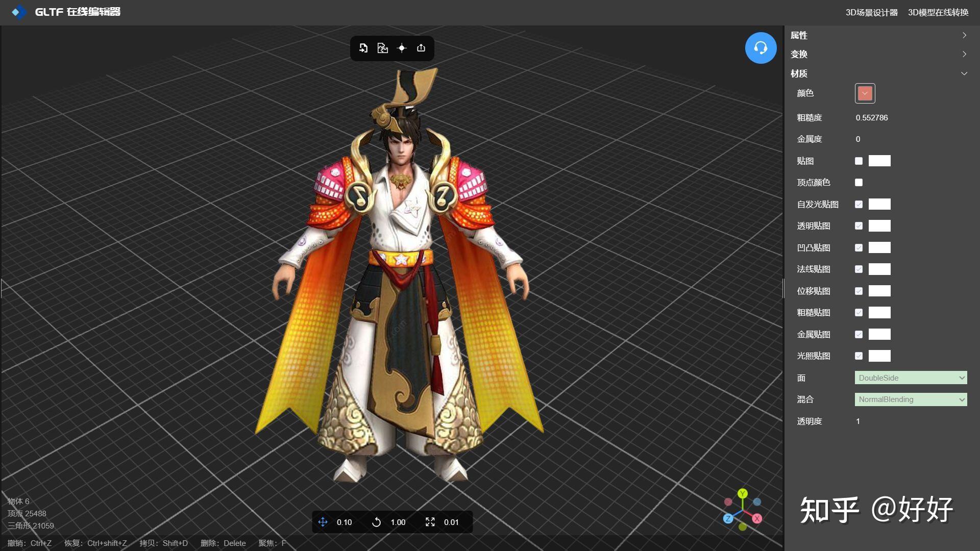Click the blue Z axis gizmo ball
The height and width of the screenshot is (551, 980).
coord(728,518)
